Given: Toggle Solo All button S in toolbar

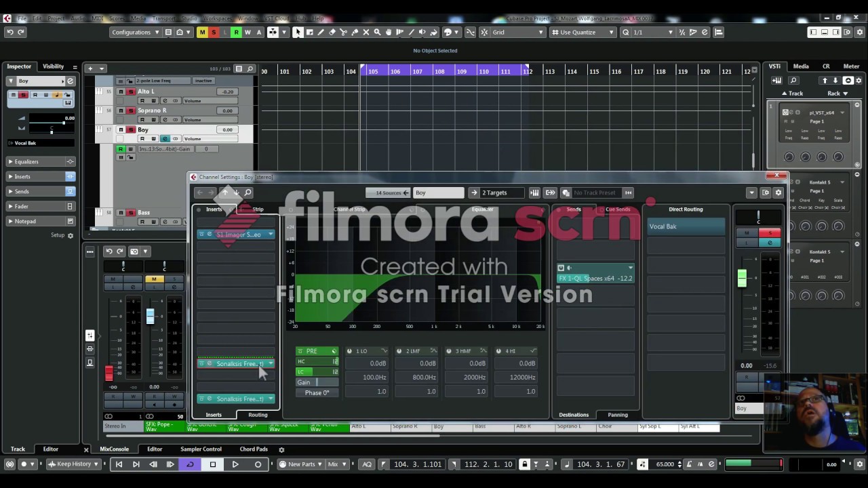Looking at the screenshot, I should pyautogui.click(x=214, y=32).
